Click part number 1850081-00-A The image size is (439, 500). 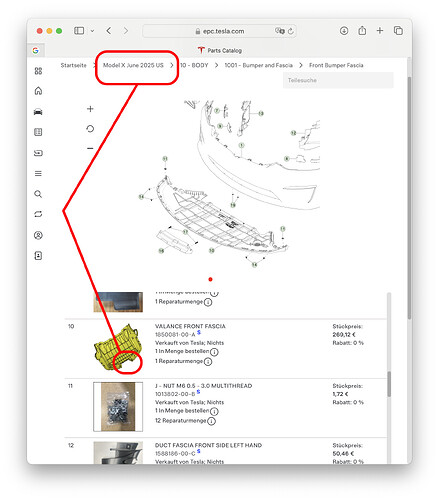175,335
